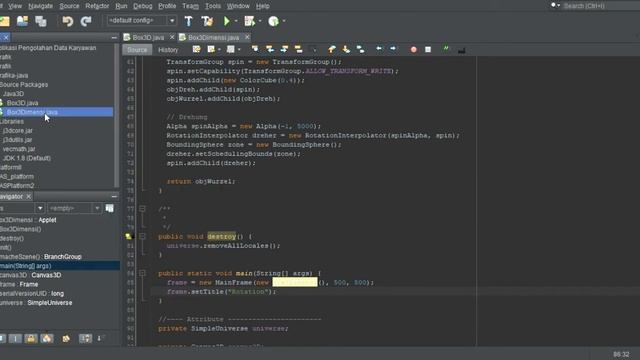Image resolution: width=640 pixels, height=360 pixels.
Task: Click the green Uncomment icon in editor toolbar
Action: click(446, 49)
